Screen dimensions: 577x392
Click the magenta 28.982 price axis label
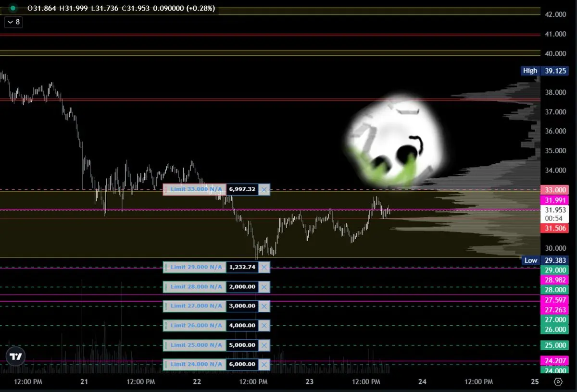(555, 280)
